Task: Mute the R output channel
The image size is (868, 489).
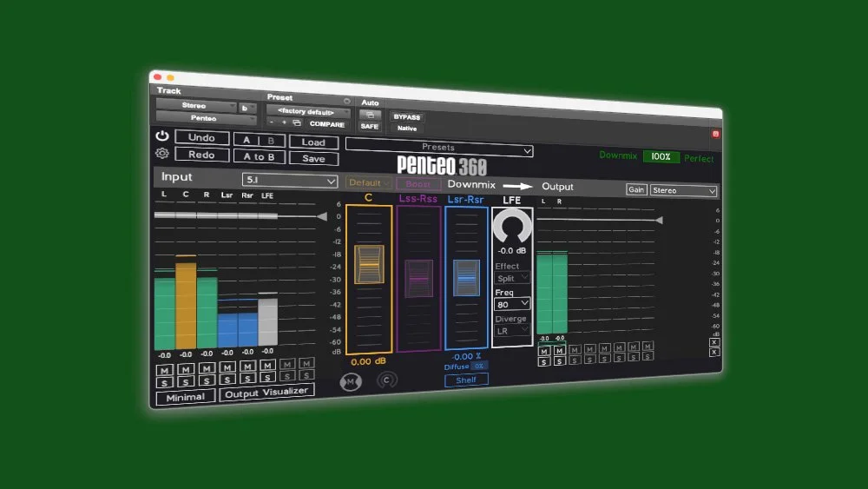Action: click(x=559, y=351)
